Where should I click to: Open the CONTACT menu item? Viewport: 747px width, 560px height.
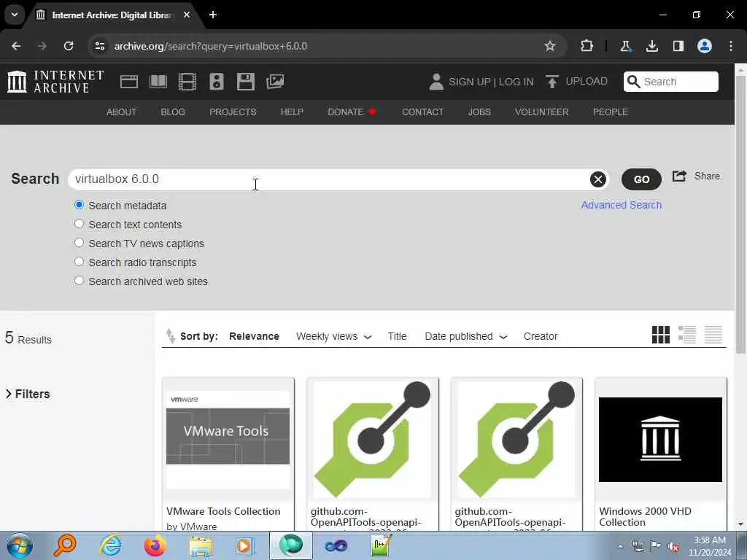(422, 112)
